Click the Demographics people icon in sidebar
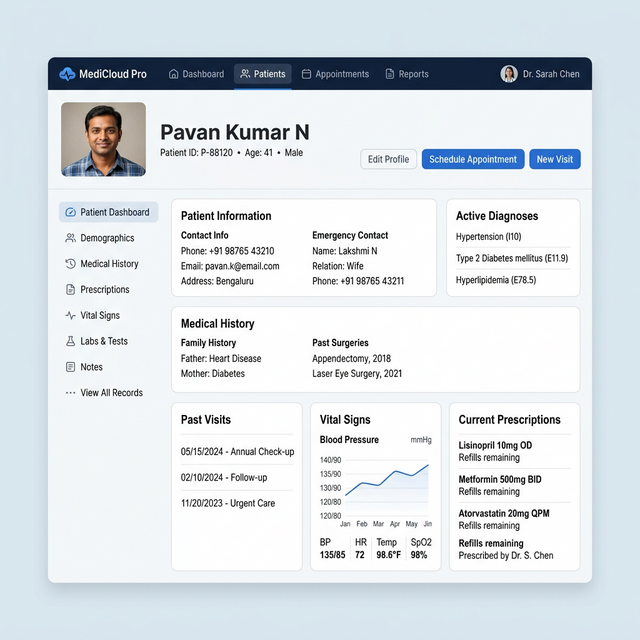This screenshot has height=640, width=640. [70, 238]
